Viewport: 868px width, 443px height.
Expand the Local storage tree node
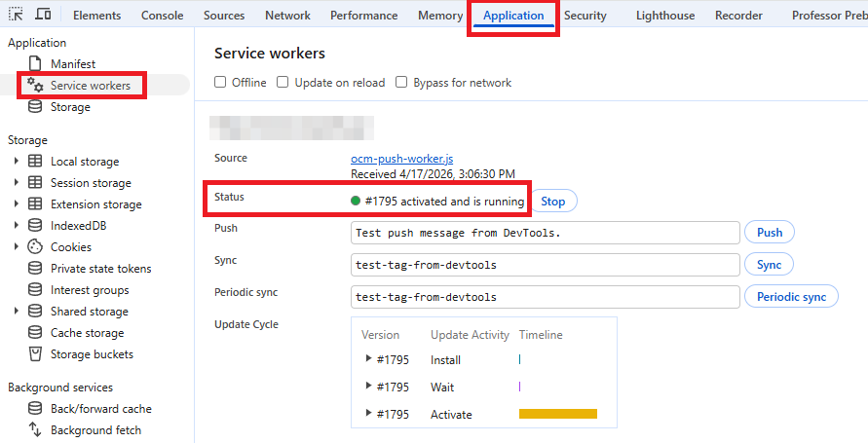click(16, 161)
